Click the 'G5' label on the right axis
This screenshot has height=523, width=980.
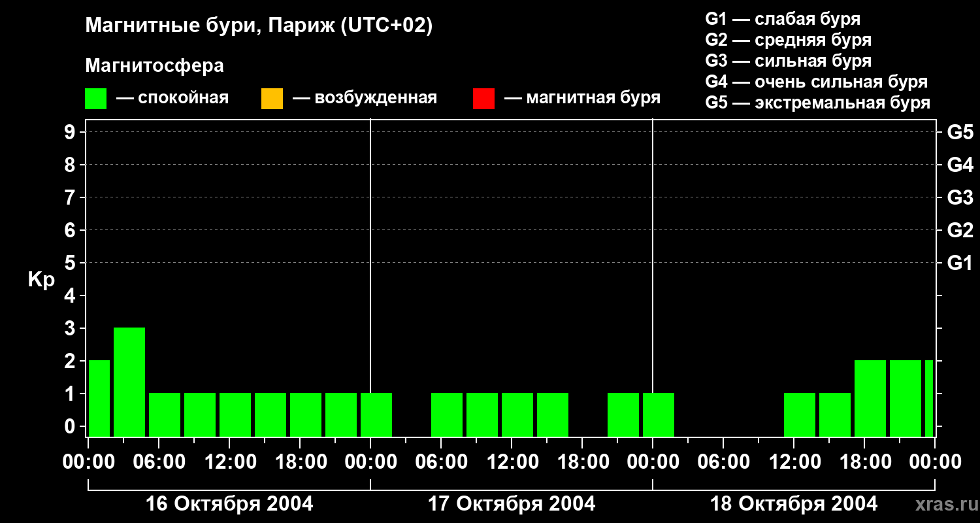click(x=960, y=132)
